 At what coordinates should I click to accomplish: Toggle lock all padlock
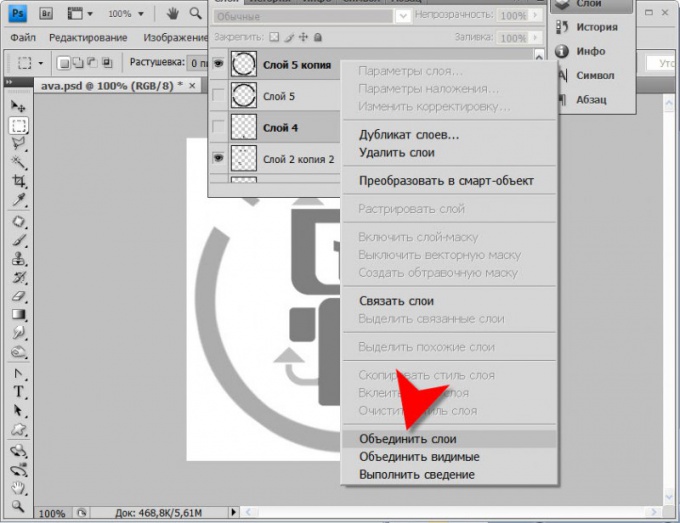(318, 37)
